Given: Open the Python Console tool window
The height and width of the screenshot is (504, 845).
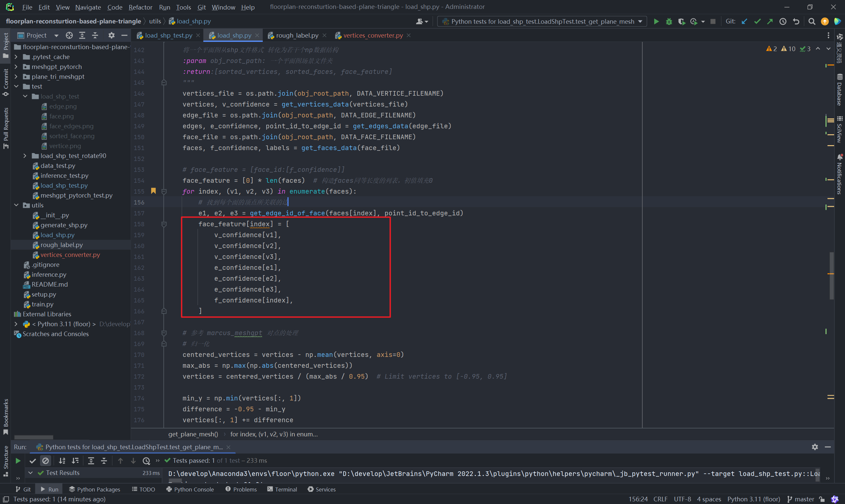Looking at the screenshot, I should [x=190, y=489].
